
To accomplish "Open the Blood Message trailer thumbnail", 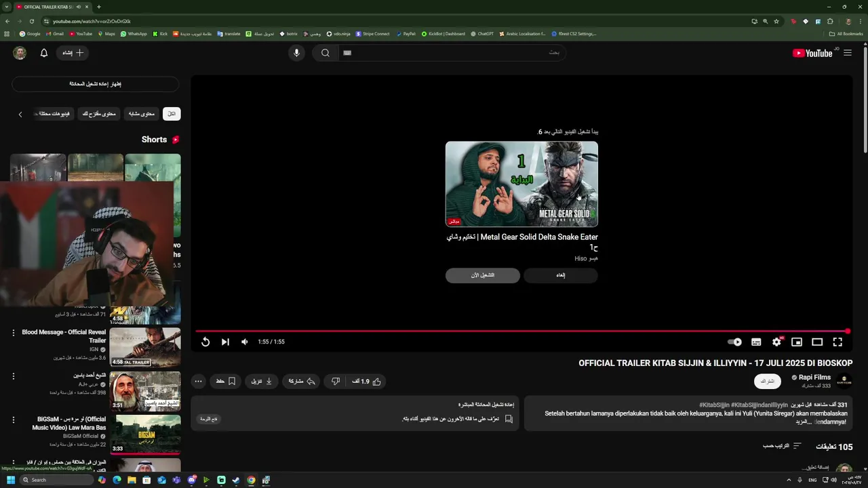I will [x=145, y=347].
